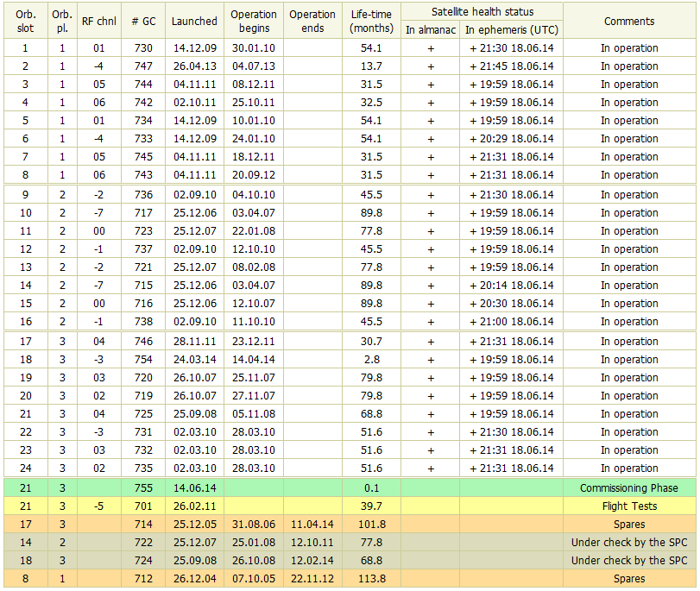This screenshot has width=700, height=591.
Task: Click the life-time value 2.8 cell
Action: [372, 360]
